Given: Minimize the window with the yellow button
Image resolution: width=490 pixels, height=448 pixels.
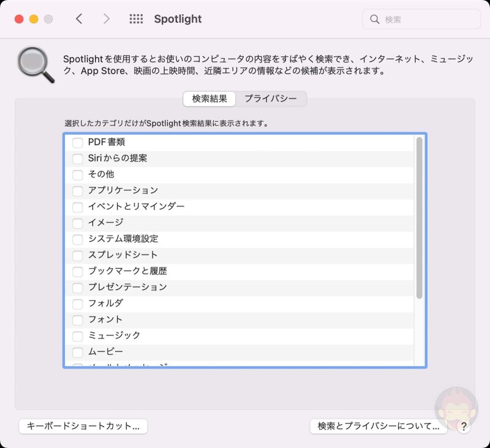Looking at the screenshot, I should tap(34, 19).
